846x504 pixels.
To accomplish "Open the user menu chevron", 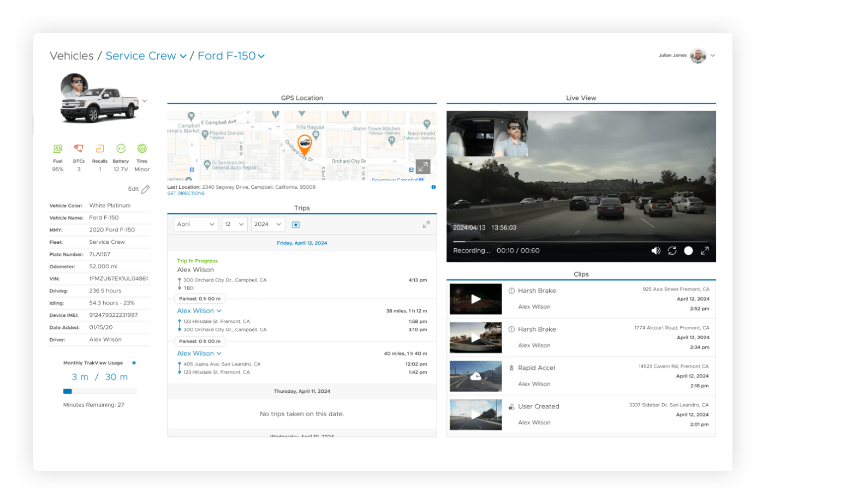I will pyautogui.click(x=713, y=56).
